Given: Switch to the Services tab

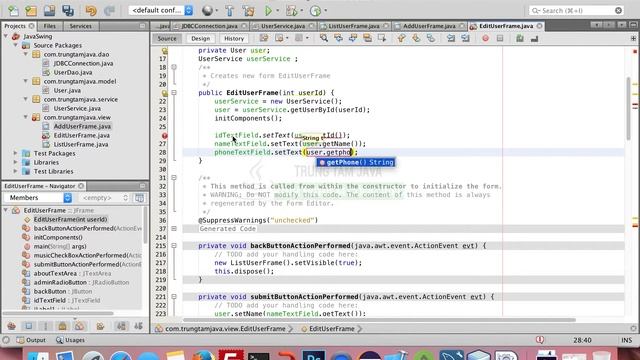Looking at the screenshot, I should (x=80, y=26).
